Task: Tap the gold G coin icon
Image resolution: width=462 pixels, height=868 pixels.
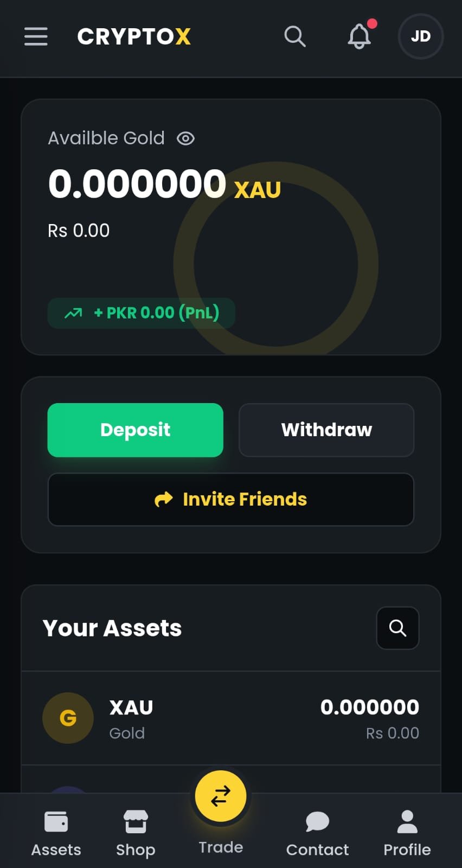Action: click(68, 718)
